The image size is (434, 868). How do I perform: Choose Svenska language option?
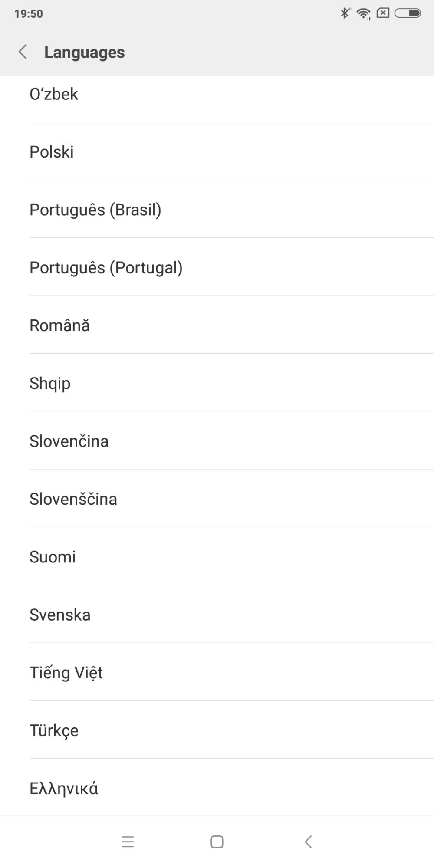(60, 615)
